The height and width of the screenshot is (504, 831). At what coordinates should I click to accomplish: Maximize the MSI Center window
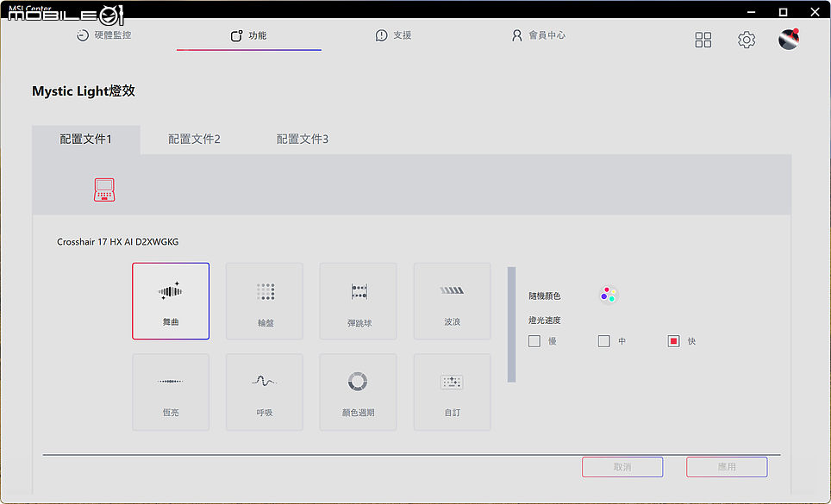point(783,12)
